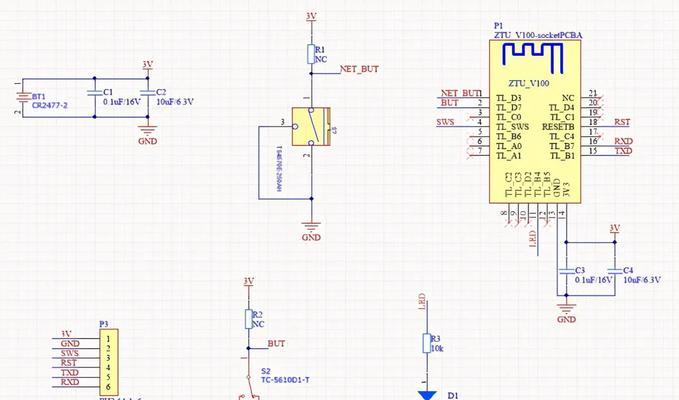Screen dimensions: 679x400
Task: Click the RXD net label at P1 pin 16
Action: pyautogui.click(x=624, y=141)
